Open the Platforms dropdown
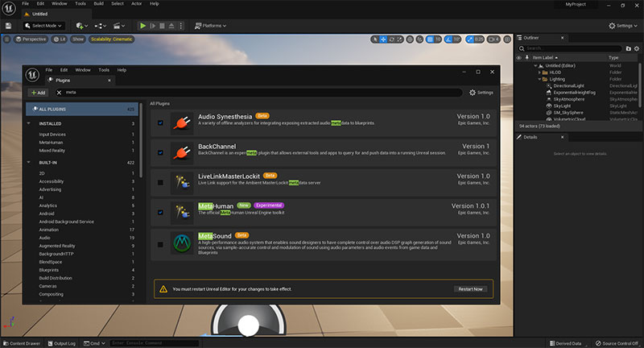This screenshot has height=348, width=644. pos(210,26)
